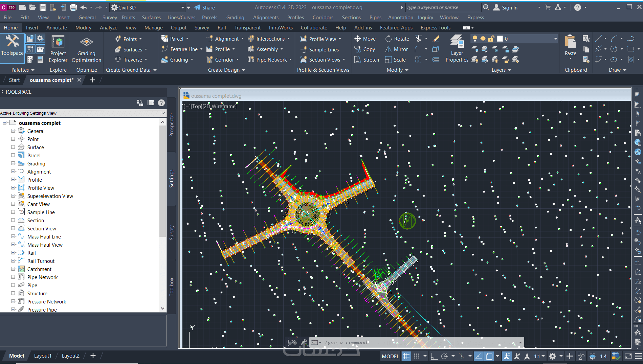Open the Profile View button
The height and width of the screenshot is (364, 643).
(x=320, y=39)
